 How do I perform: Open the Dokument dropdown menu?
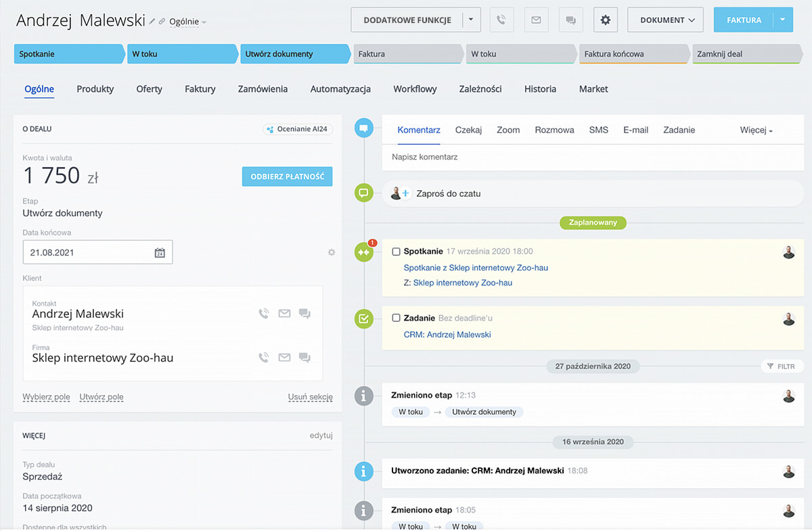[x=664, y=20]
